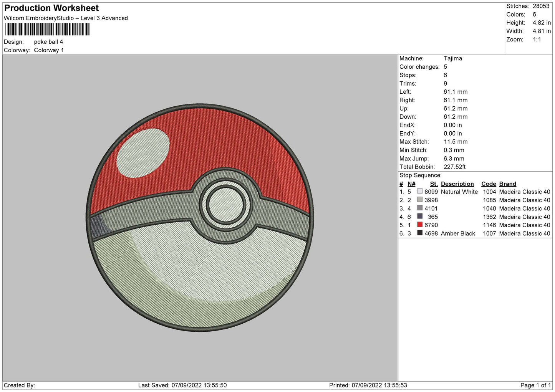Click "Madeira Classic 40" in the 1007 row
The width and height of the screenshot is (555, 392).
click(x=525, y=233)
